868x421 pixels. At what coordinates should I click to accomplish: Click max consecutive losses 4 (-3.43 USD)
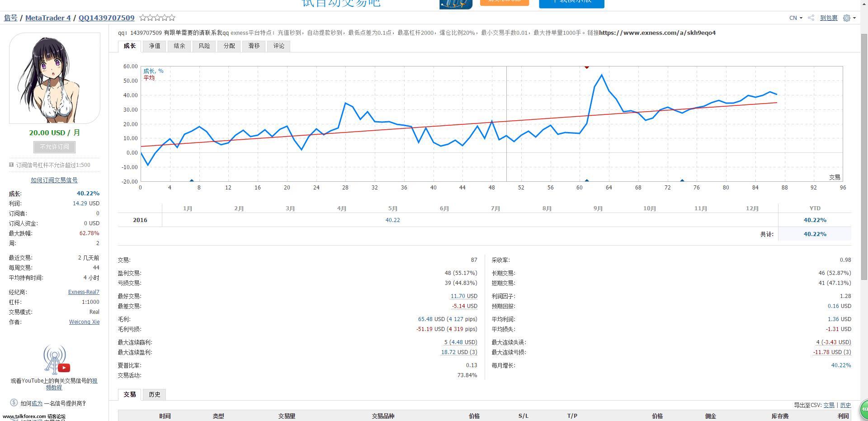(834, 342)
